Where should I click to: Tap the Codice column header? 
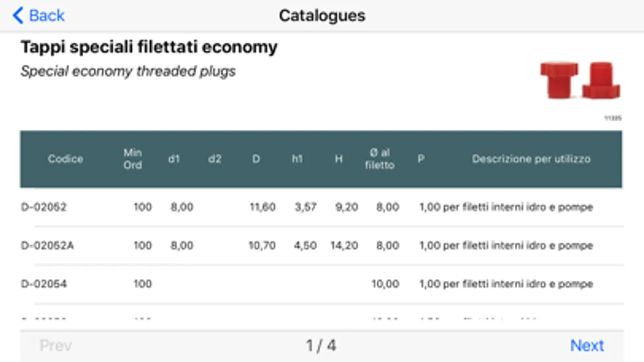[x=65, y=159]
